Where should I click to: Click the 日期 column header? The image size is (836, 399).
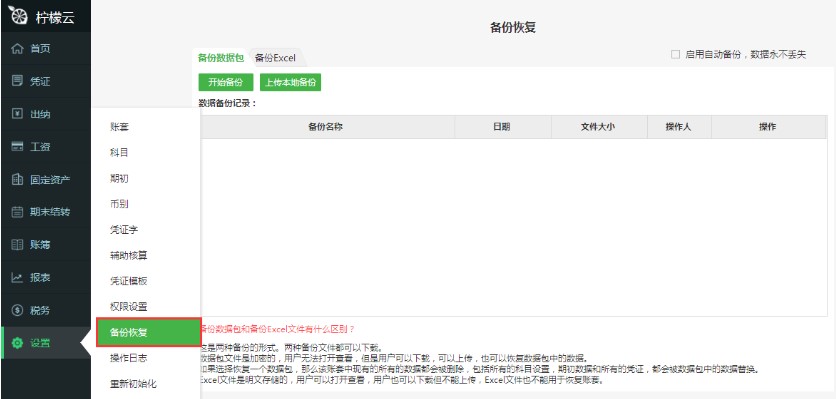[x=502, y=127]
